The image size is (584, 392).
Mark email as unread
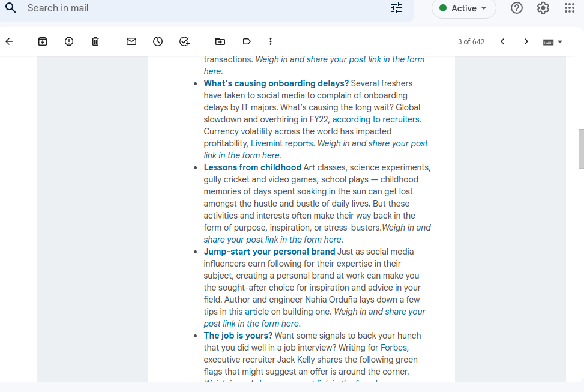tap(131, 41)
